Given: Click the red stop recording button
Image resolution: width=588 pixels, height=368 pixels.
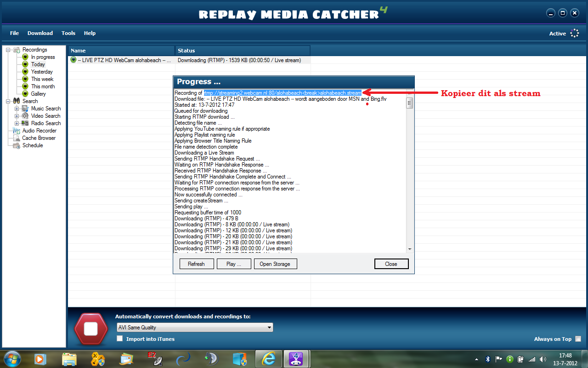Looking at the screenshot, I should point(91,329).
